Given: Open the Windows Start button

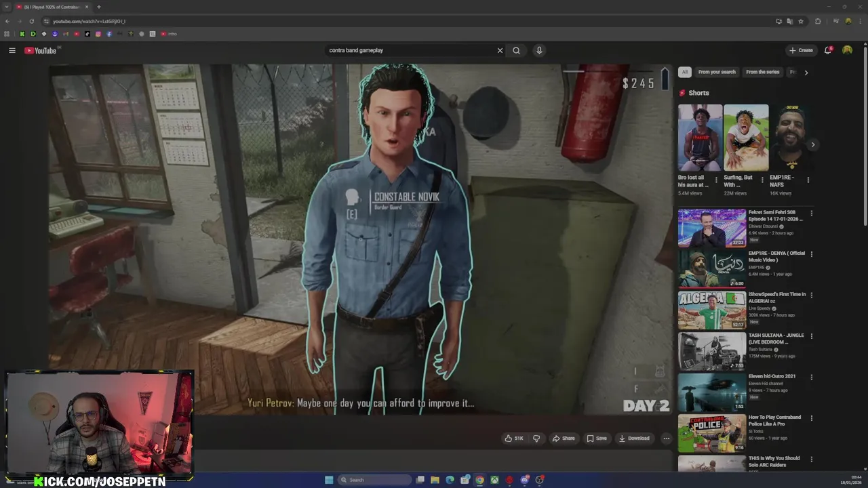Looking at the screenshot, I should tap(329, 480).
